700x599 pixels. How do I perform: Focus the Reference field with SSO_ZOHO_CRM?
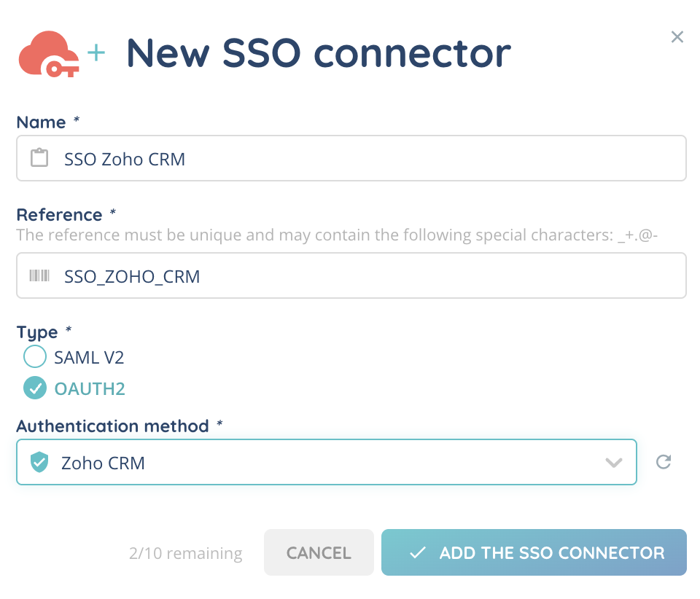point(365,275)
